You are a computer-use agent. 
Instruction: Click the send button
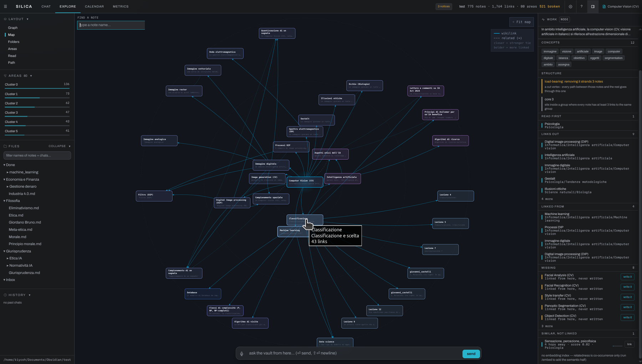coord(471,354)
